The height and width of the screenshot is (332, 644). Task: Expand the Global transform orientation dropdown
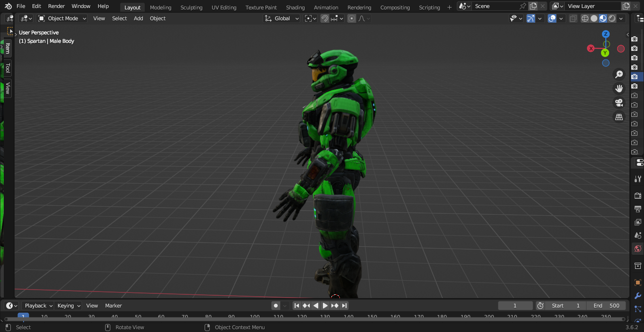(282, 18)
